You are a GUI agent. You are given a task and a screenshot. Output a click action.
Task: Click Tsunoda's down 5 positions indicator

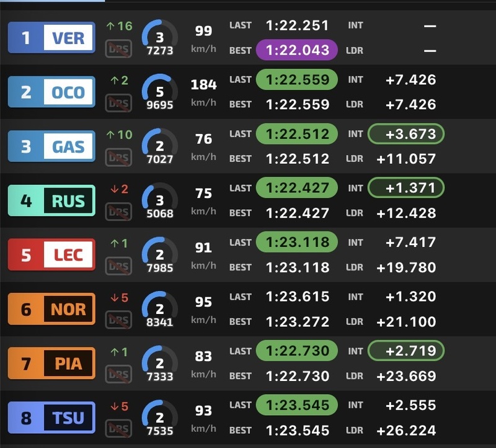click(x=119, y=406)
